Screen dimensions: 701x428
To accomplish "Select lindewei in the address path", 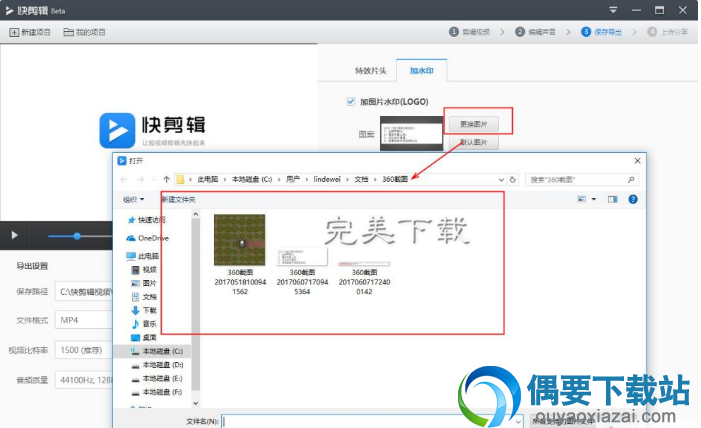I will (x=327, y=179).
